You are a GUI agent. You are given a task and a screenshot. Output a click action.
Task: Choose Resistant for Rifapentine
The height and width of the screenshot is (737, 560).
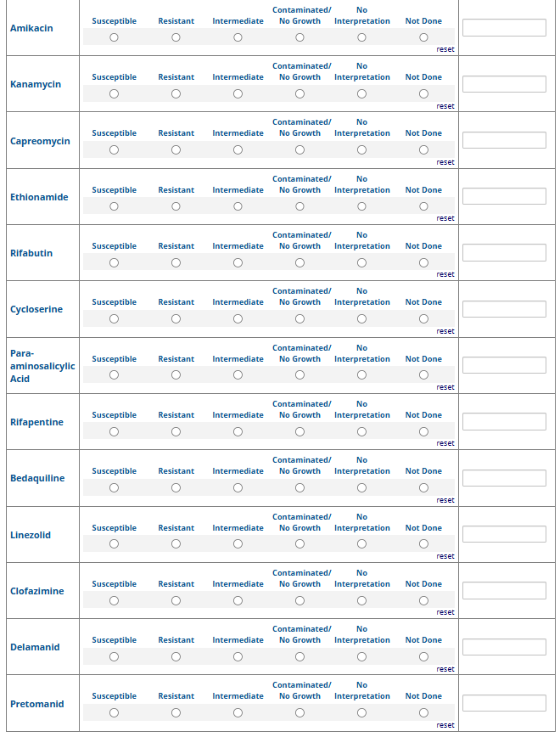[176, 431]
